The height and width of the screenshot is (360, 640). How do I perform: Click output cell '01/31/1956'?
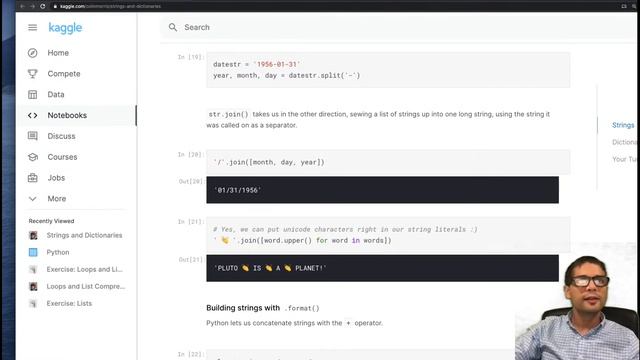pyautogui.click(x=382, y=190)
